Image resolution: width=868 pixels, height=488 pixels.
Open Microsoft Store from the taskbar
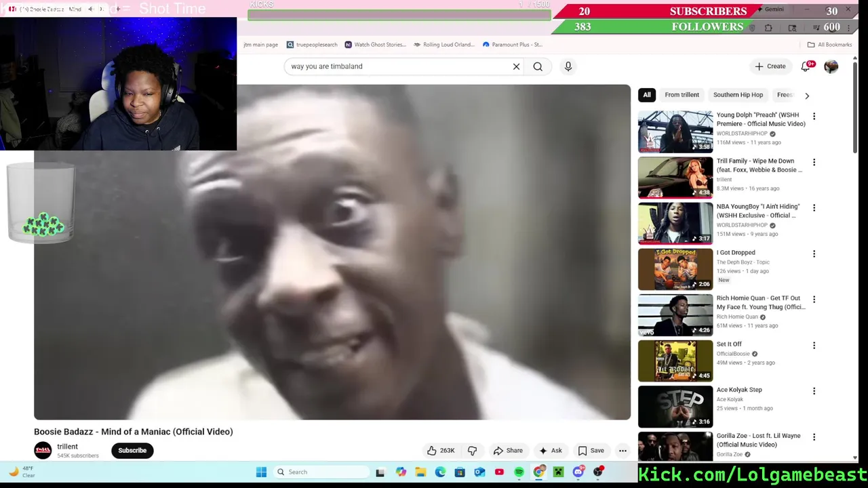tap(460, 472)
